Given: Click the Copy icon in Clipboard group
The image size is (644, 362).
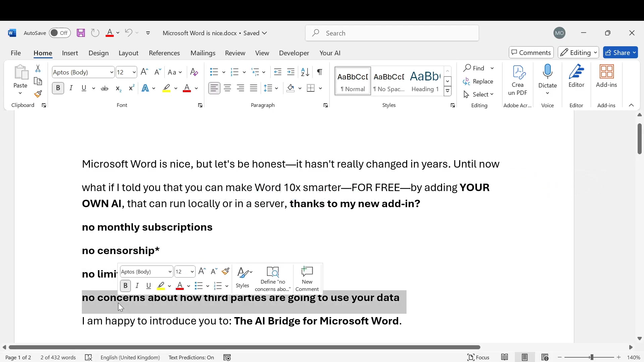Looking at the screenshot, I should 38,81.
